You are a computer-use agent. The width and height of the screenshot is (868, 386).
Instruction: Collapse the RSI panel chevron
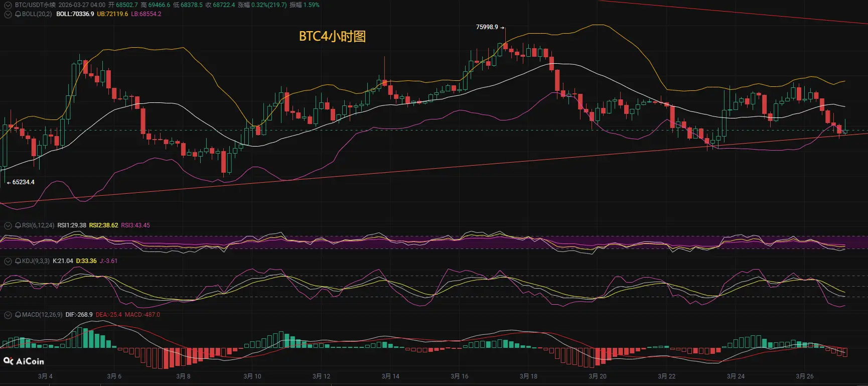8,225
